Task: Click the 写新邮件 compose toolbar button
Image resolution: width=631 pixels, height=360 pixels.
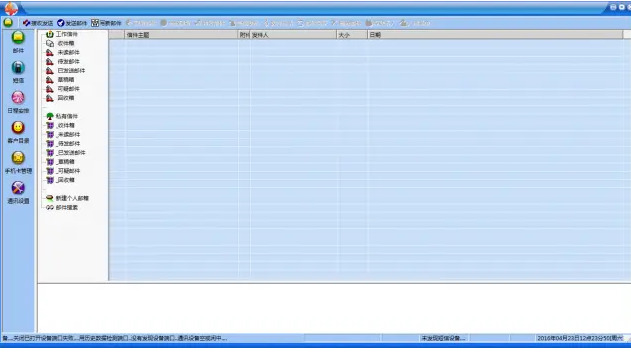Action: pos(106,23)
